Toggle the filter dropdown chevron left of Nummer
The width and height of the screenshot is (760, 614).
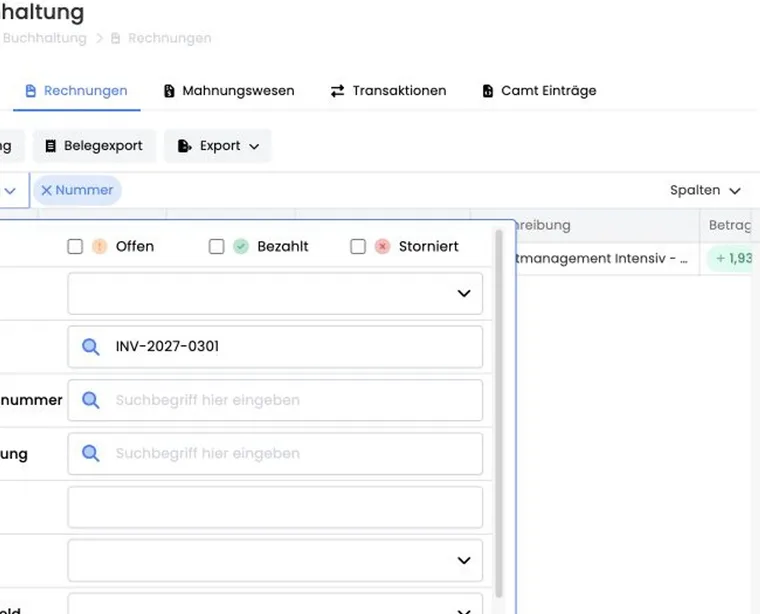pos(10,191)
